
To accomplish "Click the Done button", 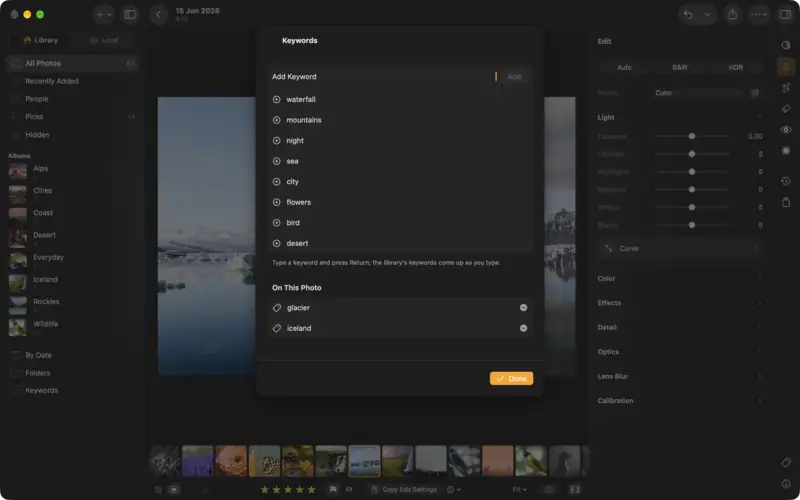I will point(511,379).
